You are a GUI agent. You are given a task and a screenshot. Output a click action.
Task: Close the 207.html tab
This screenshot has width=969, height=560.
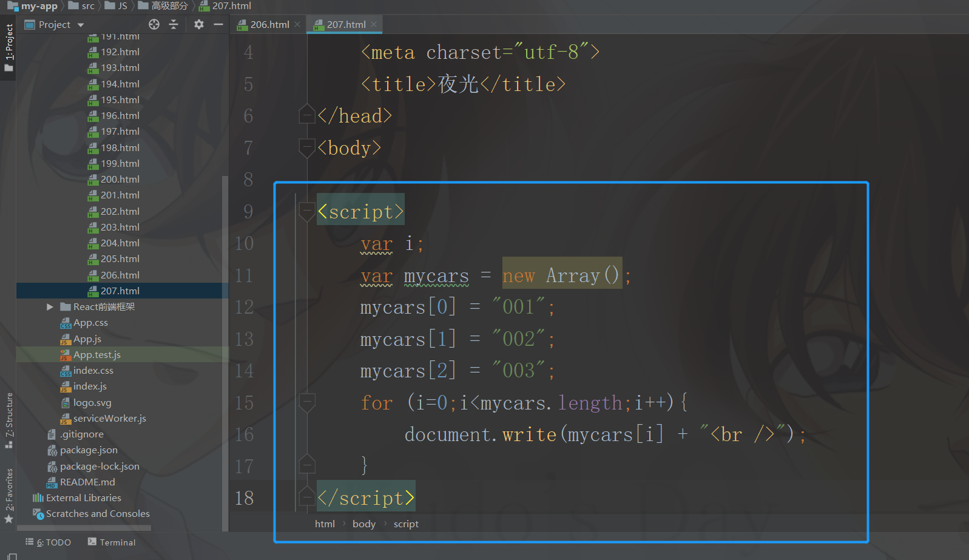374,24
